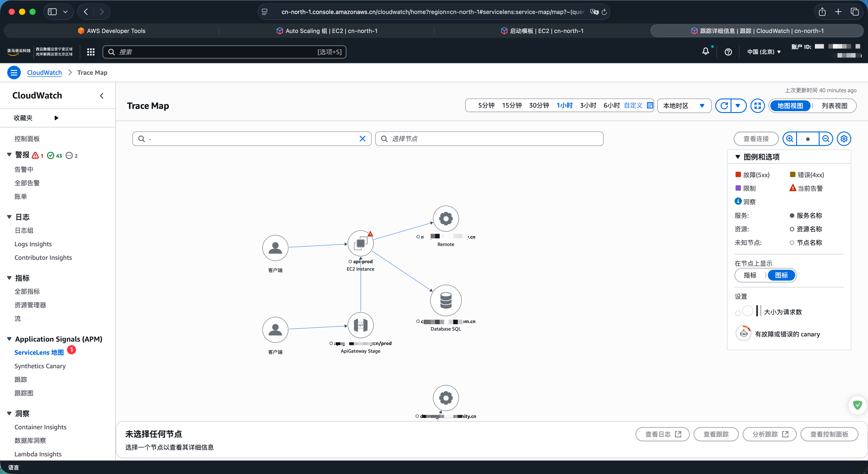Image resolution: width=868 pixels, height=474 pixels.
Task: Open the help question mark icon
Action: [728, 52]
